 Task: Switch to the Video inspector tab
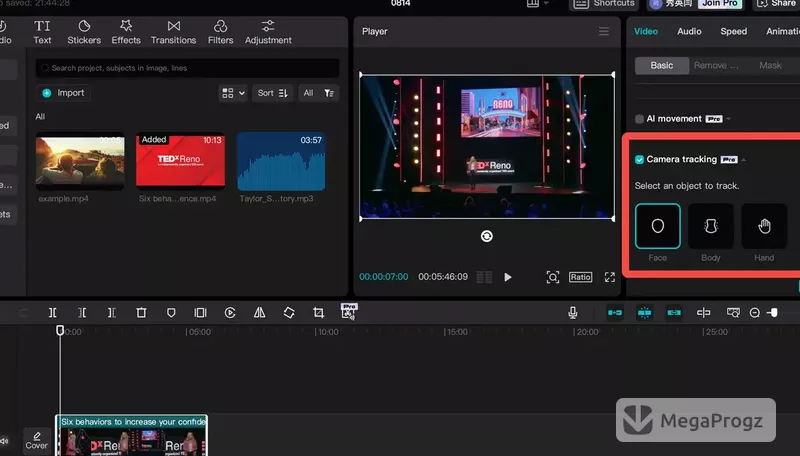point(645,31)
